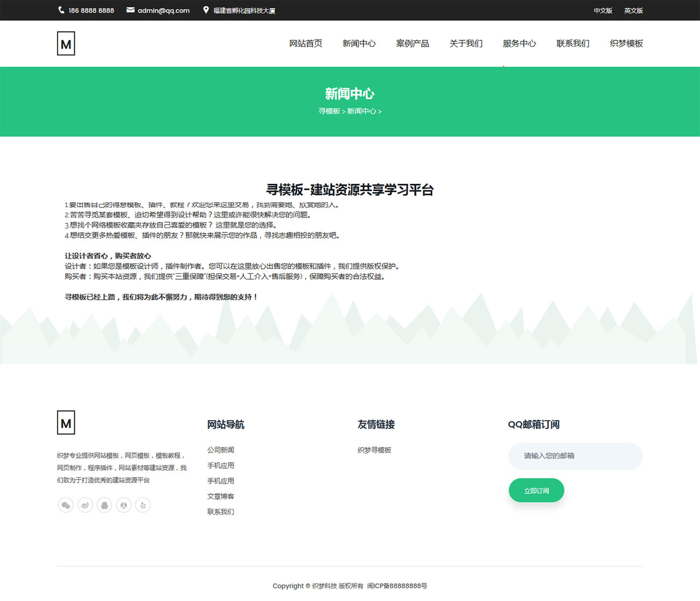700x601 pixels.
Task: Open the 织梦寻模板 friendly link
Action: tap(374, 450)
